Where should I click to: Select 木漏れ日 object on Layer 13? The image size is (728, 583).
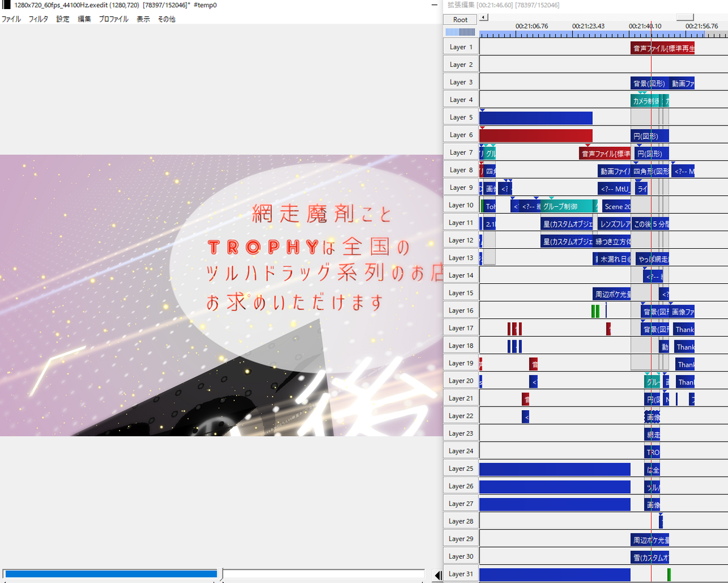tap(614, 260)
